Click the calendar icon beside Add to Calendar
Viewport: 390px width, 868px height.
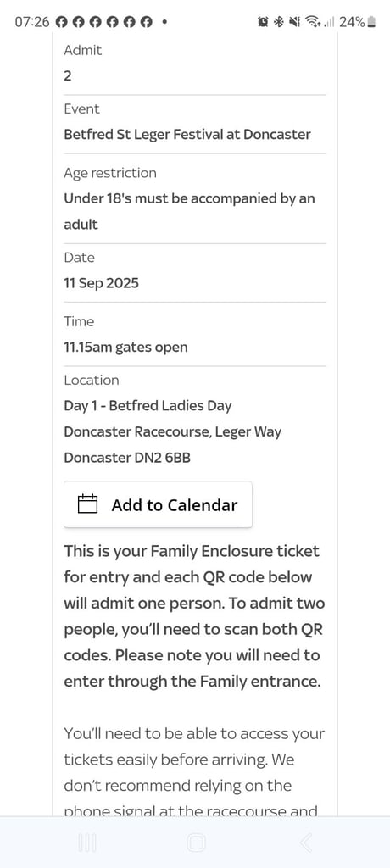(87, 504)
